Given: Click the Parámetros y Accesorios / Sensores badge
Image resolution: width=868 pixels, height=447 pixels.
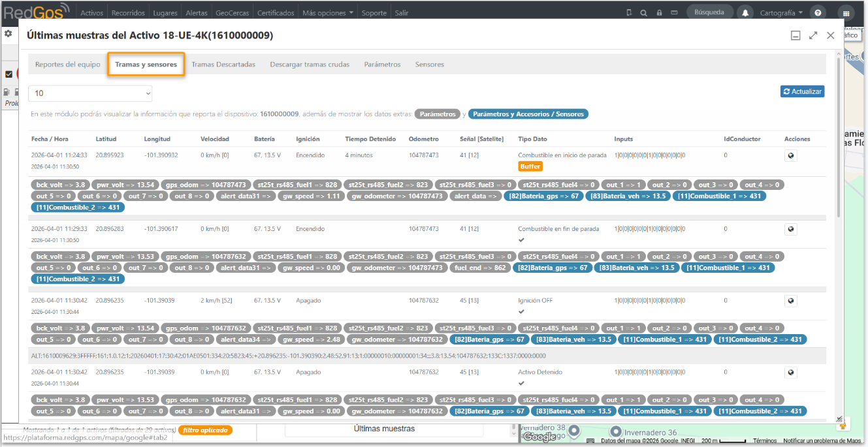Looking at the screenshot, I should click(x=528, y=114).
